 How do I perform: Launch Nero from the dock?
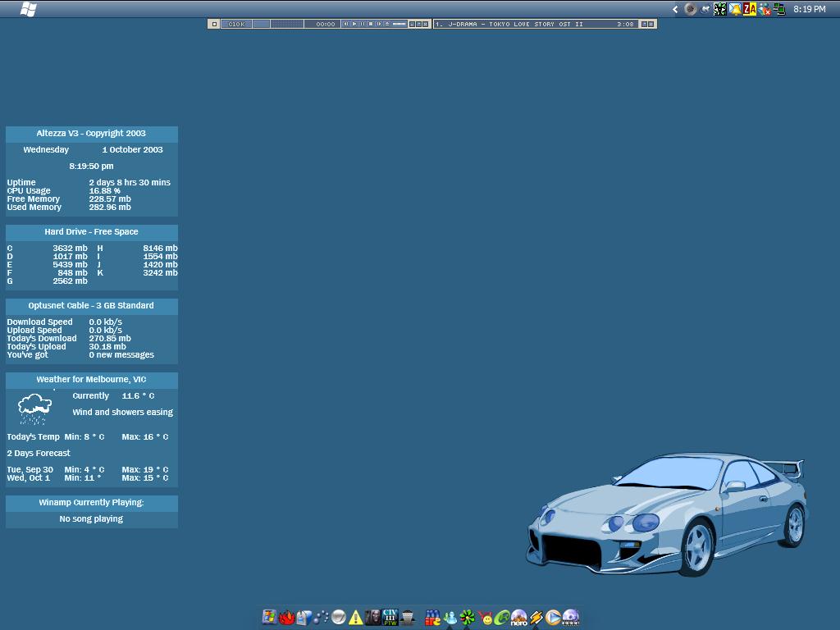(x=519, y=618)
